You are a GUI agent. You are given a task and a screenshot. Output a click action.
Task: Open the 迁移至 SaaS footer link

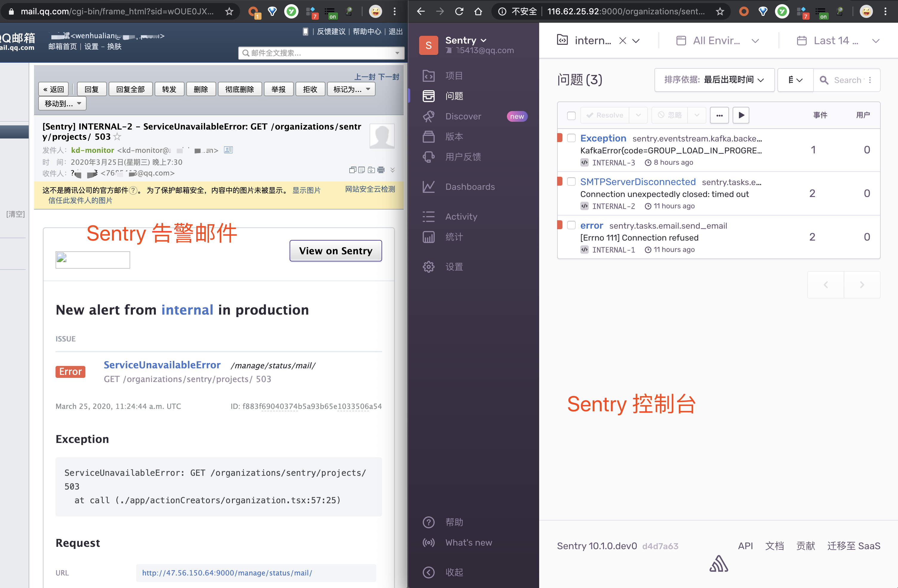854,546
